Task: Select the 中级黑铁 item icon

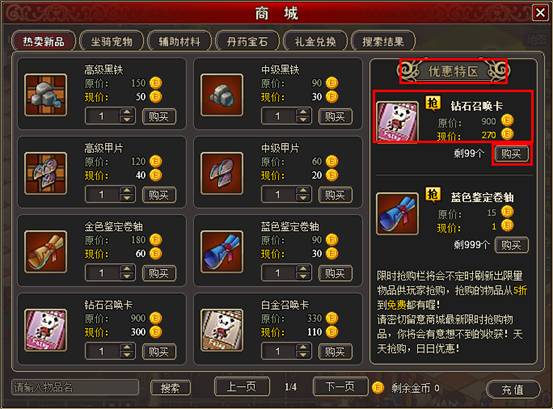Action: point(222,95)
